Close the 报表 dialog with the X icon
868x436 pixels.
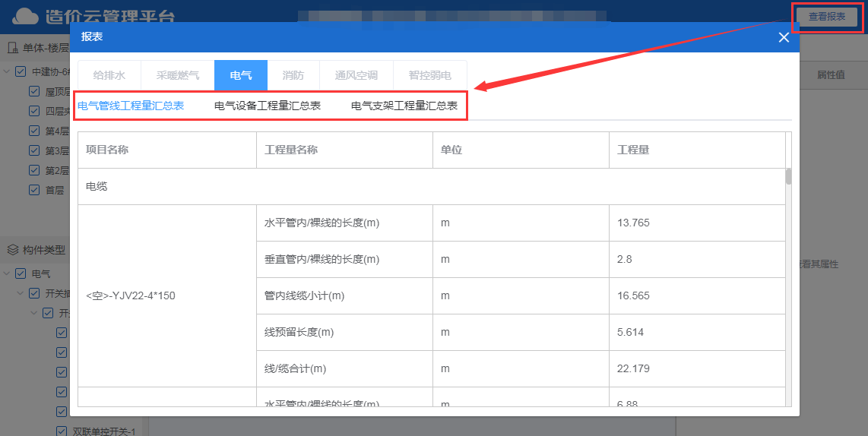click(x=784, y=37)
